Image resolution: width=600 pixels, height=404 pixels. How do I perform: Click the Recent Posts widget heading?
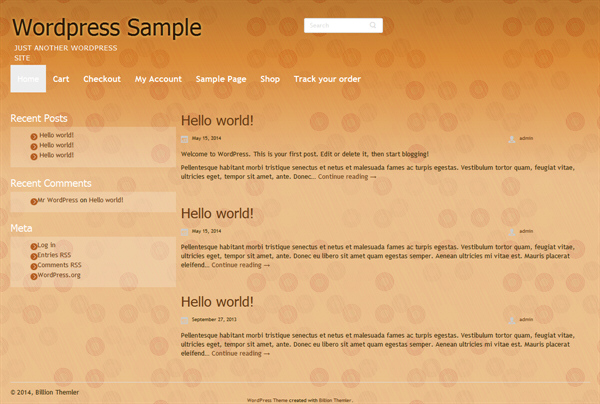point(39,119)
